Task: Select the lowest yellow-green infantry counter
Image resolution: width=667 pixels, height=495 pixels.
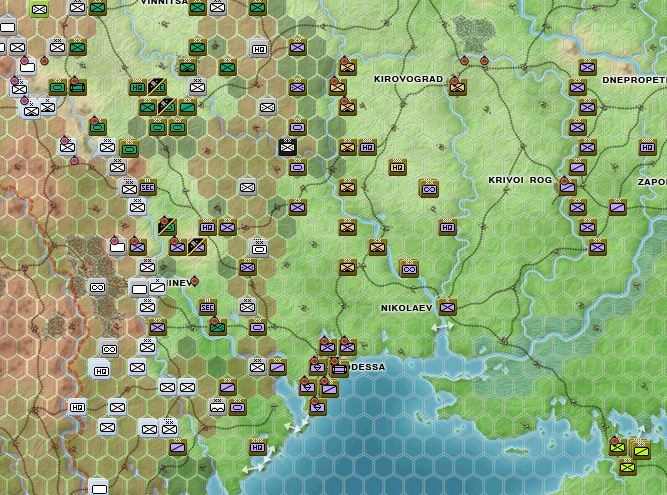Action: [x=627, y=467]
